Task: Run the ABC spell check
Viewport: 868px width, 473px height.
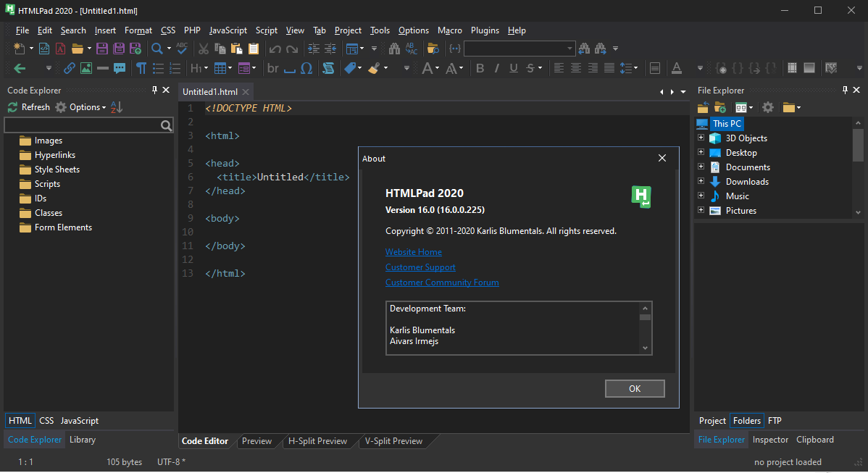Action: tap(182, 49)
